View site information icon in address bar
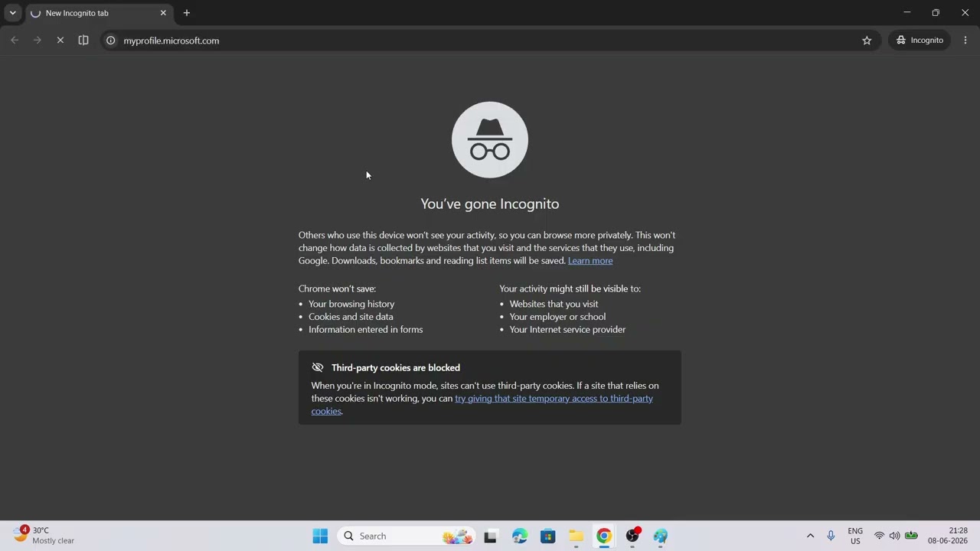Screen dimensions: 980x551 (110, 41)
